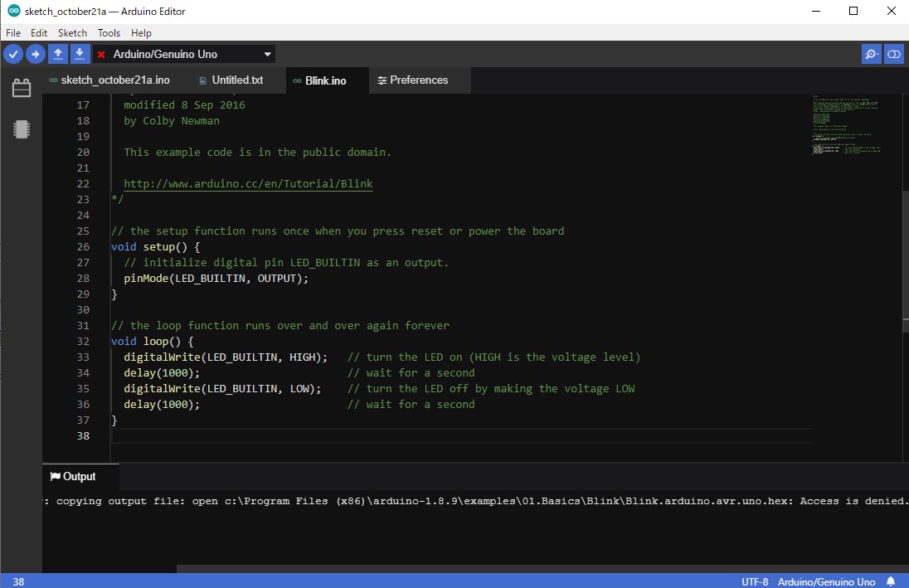The height and width of the screenshot is (588, 909).
Task: Select Arduino/Genuino Uno board field
Action: coord(184,54)
